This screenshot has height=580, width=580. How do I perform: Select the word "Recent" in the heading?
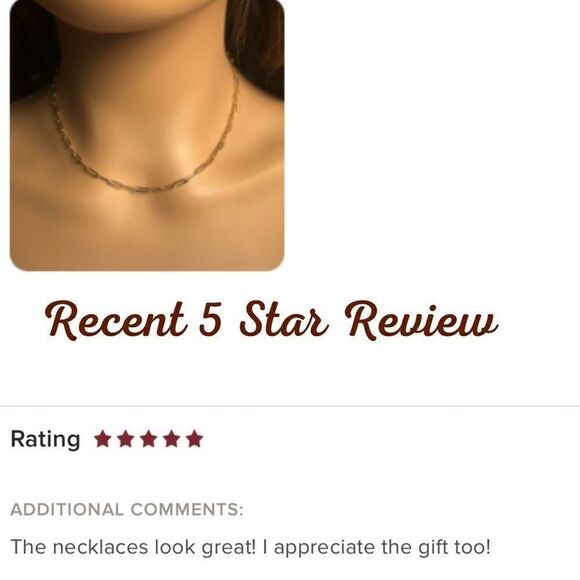coord(115,320)
